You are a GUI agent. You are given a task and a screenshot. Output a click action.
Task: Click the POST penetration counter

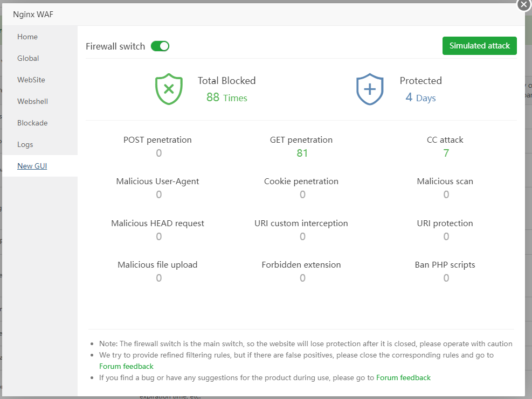pyautogui.click(x=158, y=153)
